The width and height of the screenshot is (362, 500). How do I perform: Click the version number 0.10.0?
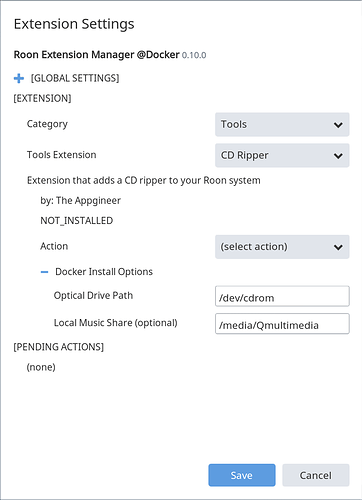(194, 55)
